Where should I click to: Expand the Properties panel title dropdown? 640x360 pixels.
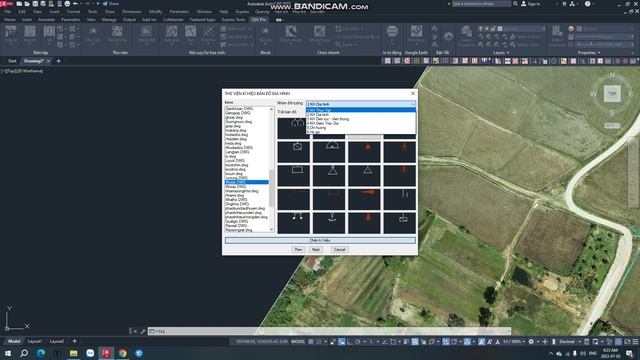click(x=589, y=53)
